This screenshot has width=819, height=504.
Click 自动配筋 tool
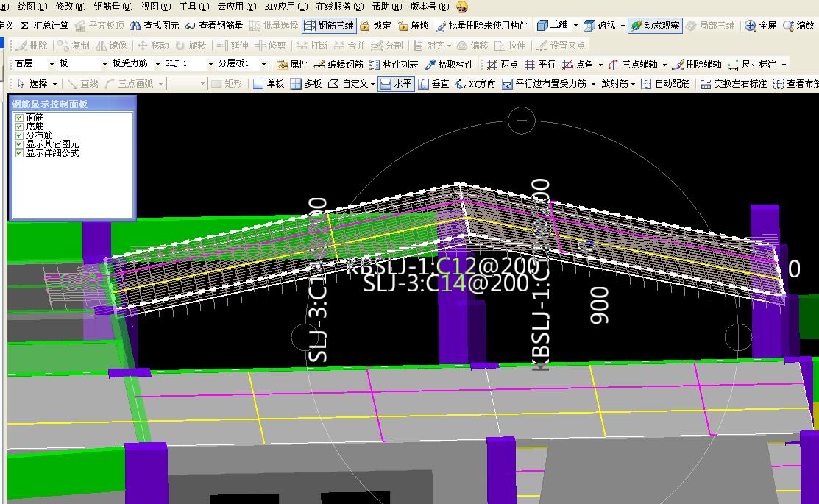click(x=665, y=84)
